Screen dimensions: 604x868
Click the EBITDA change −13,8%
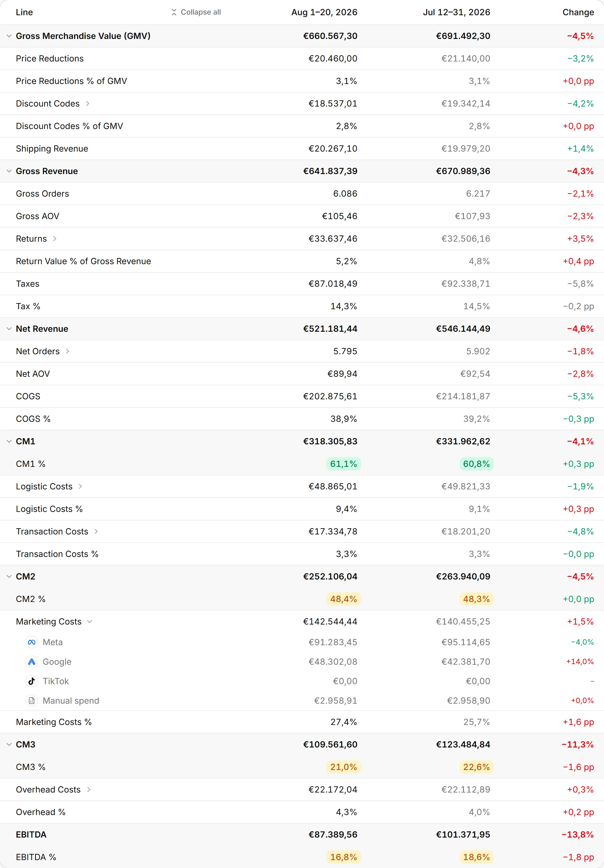578,834
